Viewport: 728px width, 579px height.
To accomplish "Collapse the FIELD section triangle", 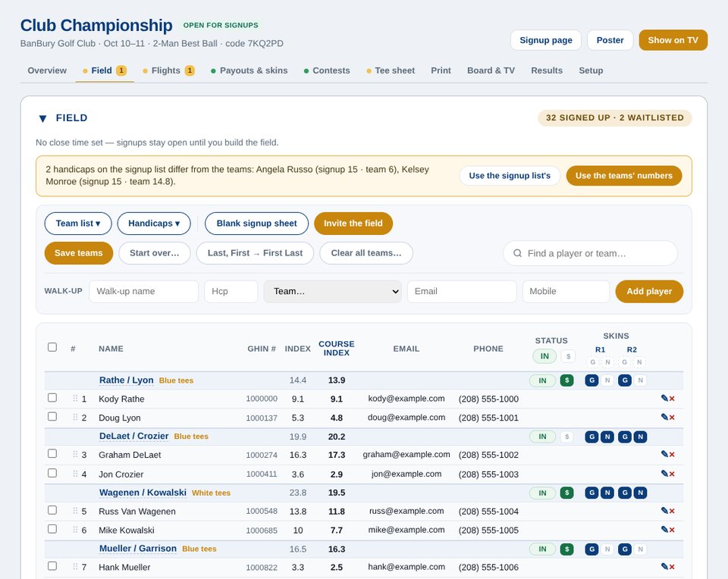I will tap(42, 118).
